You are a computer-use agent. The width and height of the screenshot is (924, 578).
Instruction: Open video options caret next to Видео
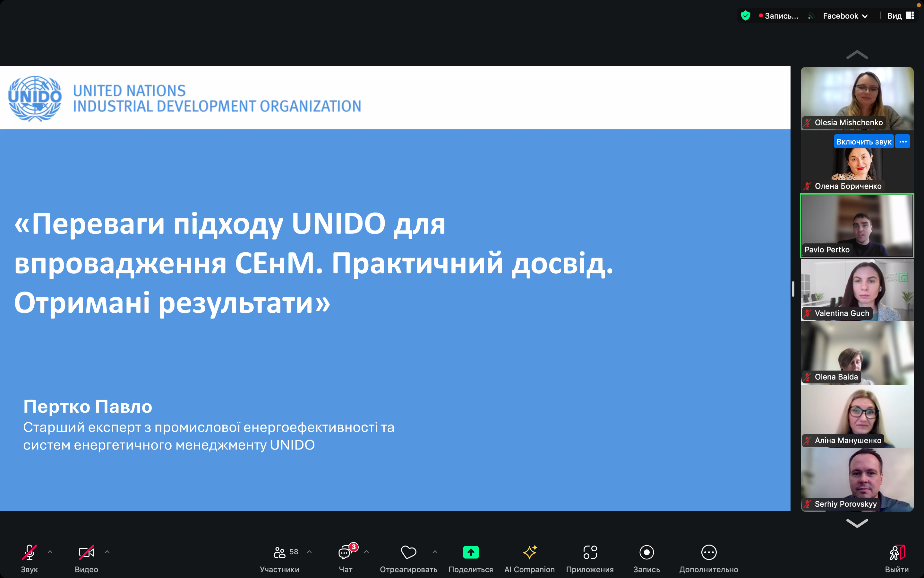tap(107, 552)
